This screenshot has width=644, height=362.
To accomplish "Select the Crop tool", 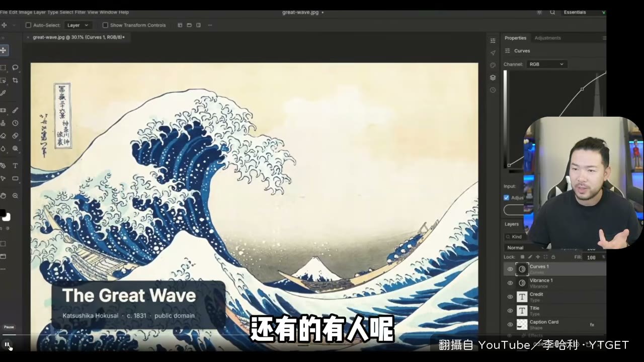I will (15, 80).
